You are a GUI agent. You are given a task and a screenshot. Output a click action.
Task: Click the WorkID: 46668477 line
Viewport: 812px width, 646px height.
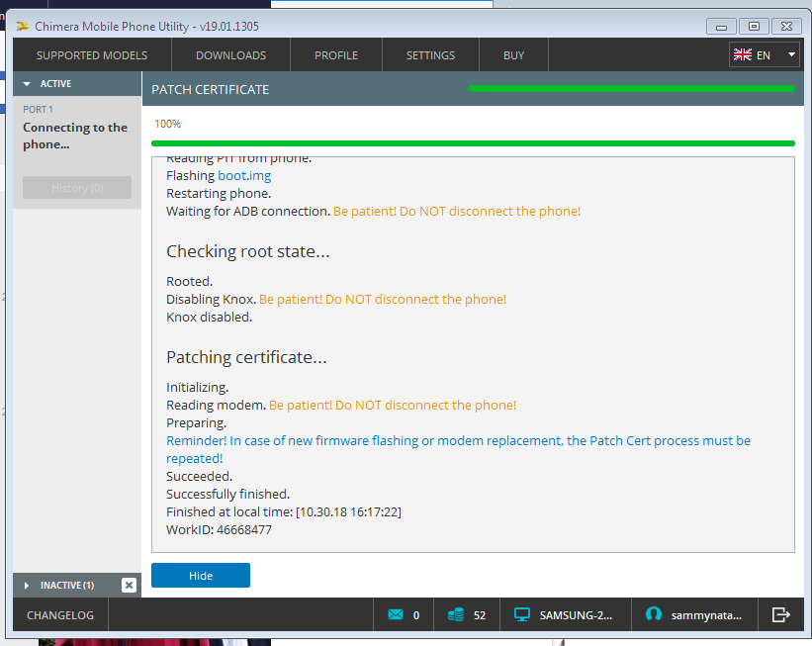tap(219, 529)
